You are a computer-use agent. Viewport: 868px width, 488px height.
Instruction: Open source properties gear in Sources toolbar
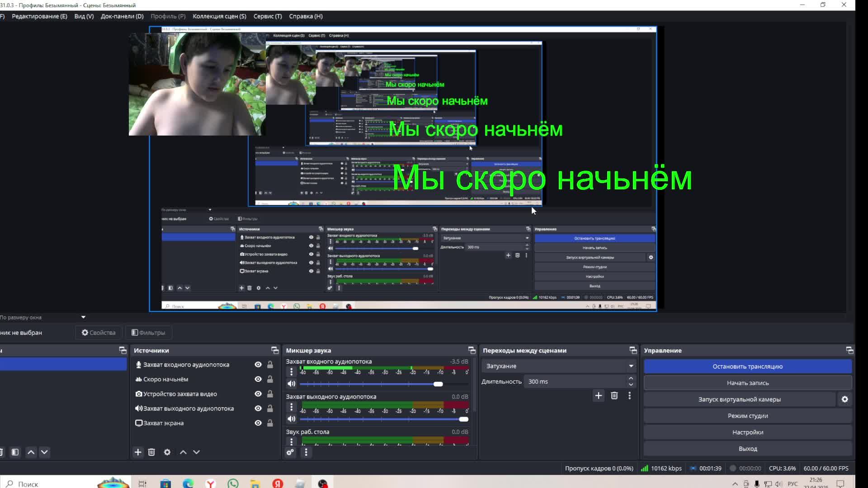[167, 452]
